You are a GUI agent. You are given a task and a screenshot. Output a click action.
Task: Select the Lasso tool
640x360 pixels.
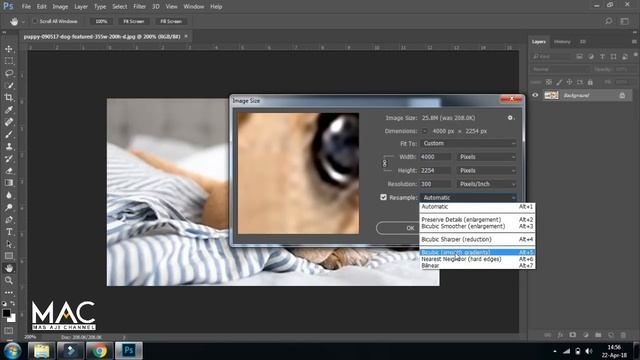pyautogui.click(x=9, y=73)
